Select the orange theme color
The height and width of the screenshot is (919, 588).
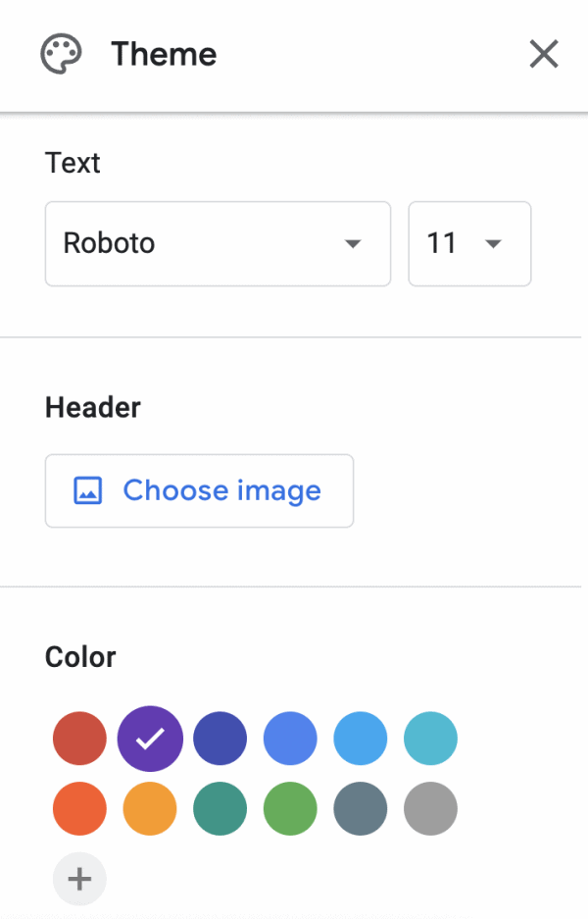79,808
